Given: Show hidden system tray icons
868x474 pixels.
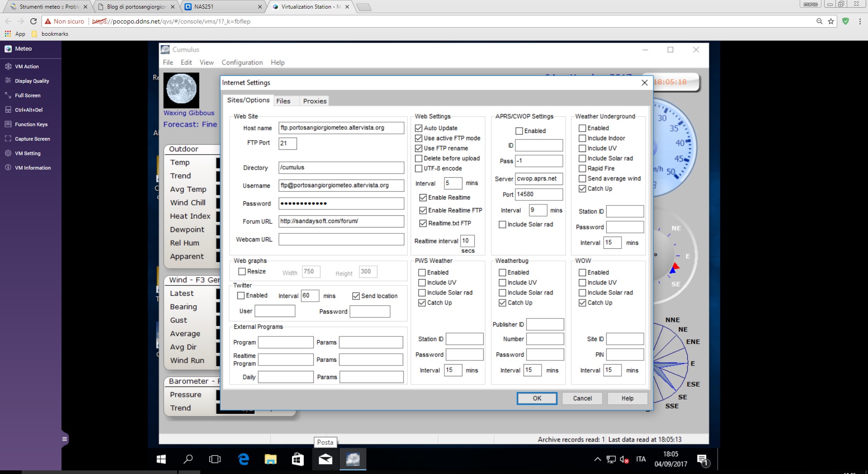Looking at the screenshot, I should (x=597, y=460).
